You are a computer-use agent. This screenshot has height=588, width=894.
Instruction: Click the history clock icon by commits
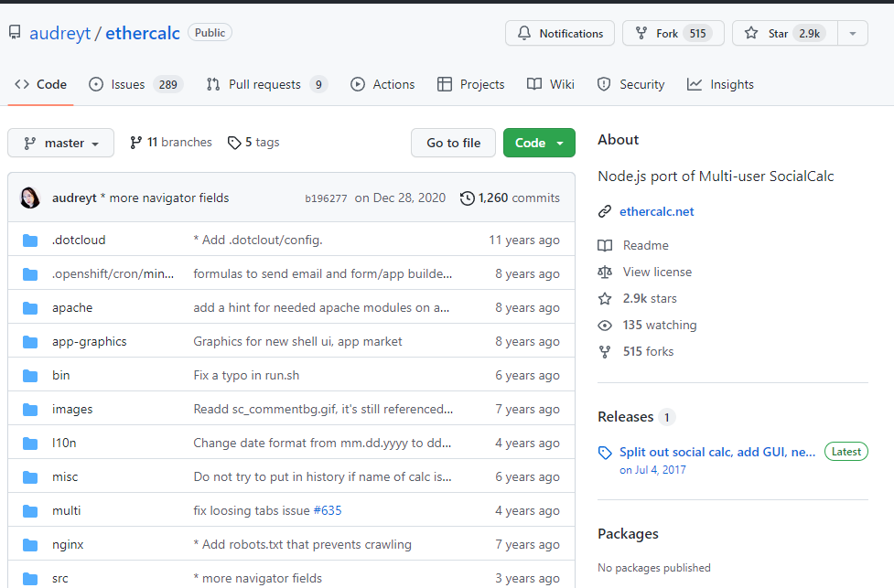(467, 198)
